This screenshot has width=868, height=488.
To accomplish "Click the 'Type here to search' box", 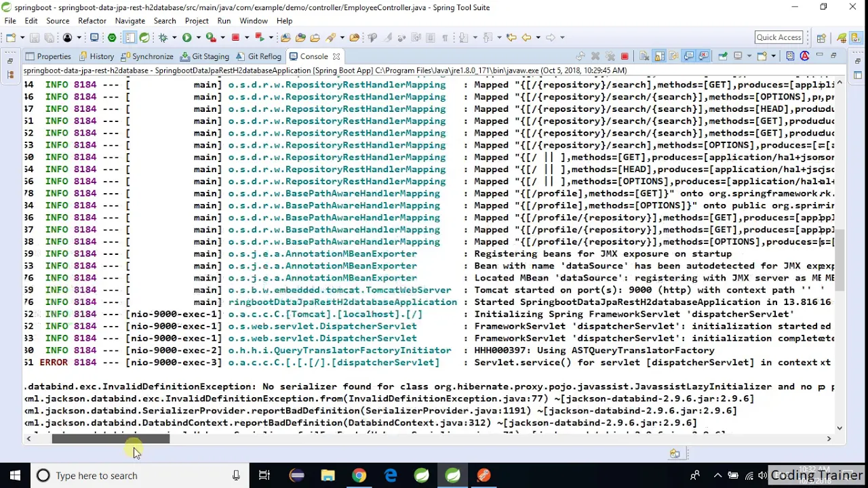I will click(x=139, y=475).
